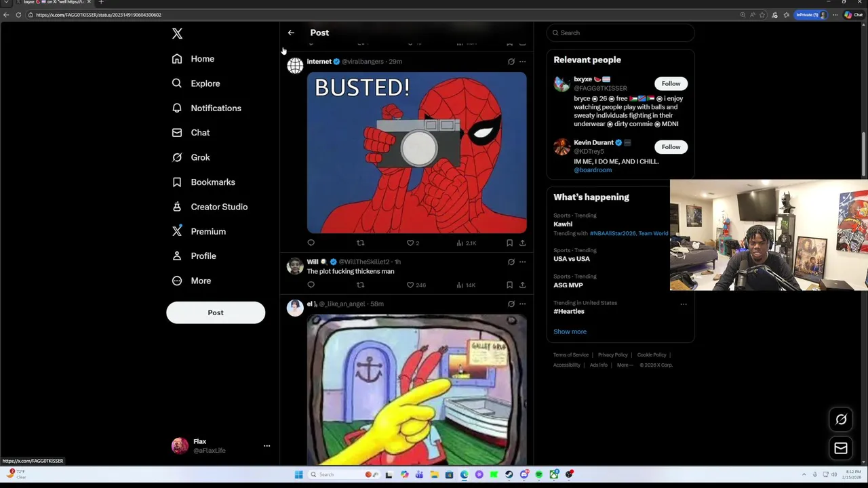
Task: Open the Kawhi trending topic
Action: (563, 224)
